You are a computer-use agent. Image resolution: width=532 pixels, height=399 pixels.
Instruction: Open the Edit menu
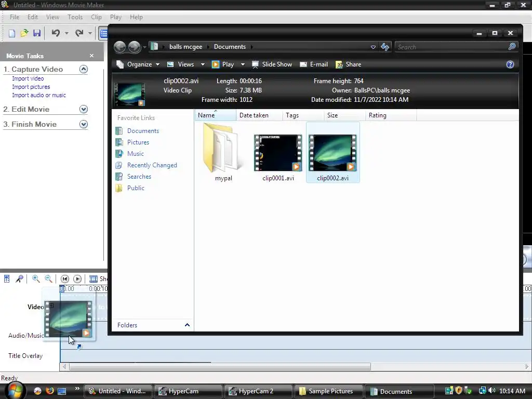point(33,17)
